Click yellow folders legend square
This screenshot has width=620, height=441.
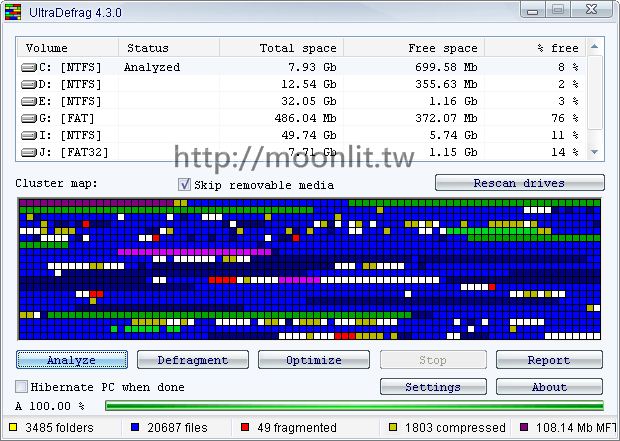(x=13, y=427)
